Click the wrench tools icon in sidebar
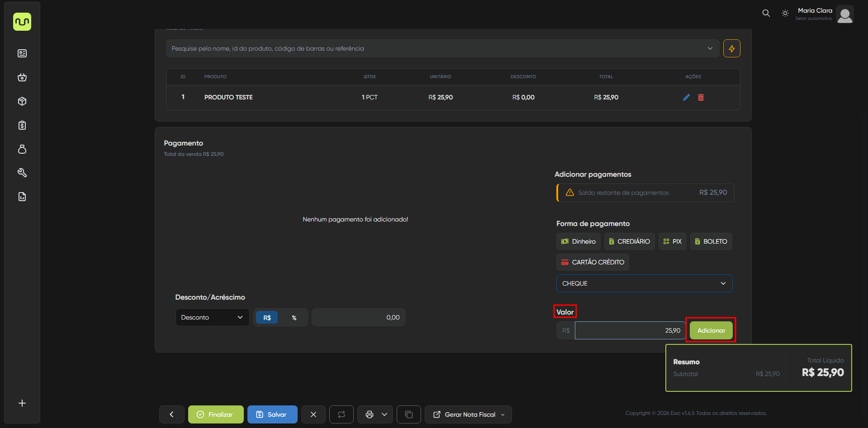 22,173
